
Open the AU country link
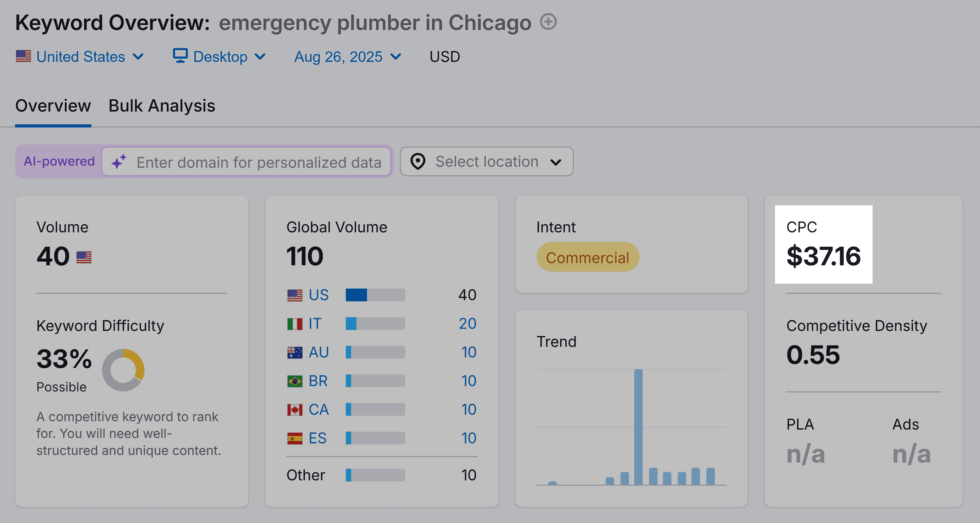318,353
